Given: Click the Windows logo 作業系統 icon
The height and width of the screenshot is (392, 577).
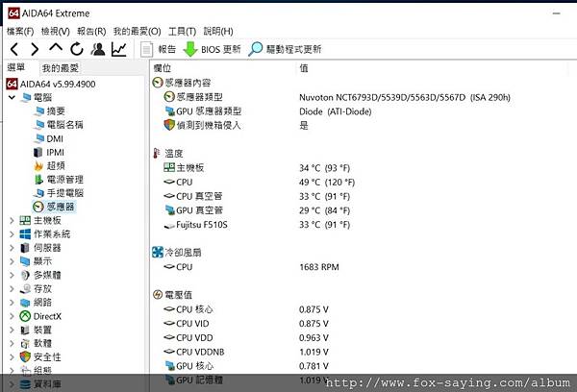Looking at the screenshot, I should [x=25, y=234].
